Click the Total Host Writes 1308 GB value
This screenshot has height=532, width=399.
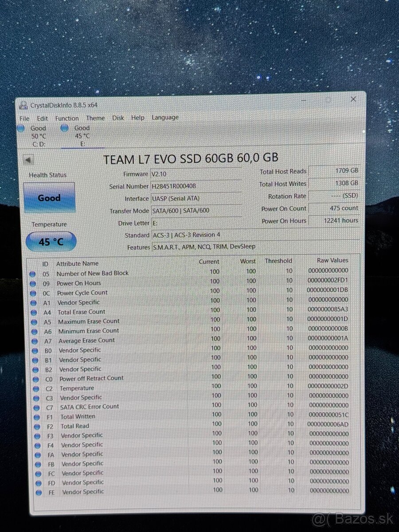[334, 183]
